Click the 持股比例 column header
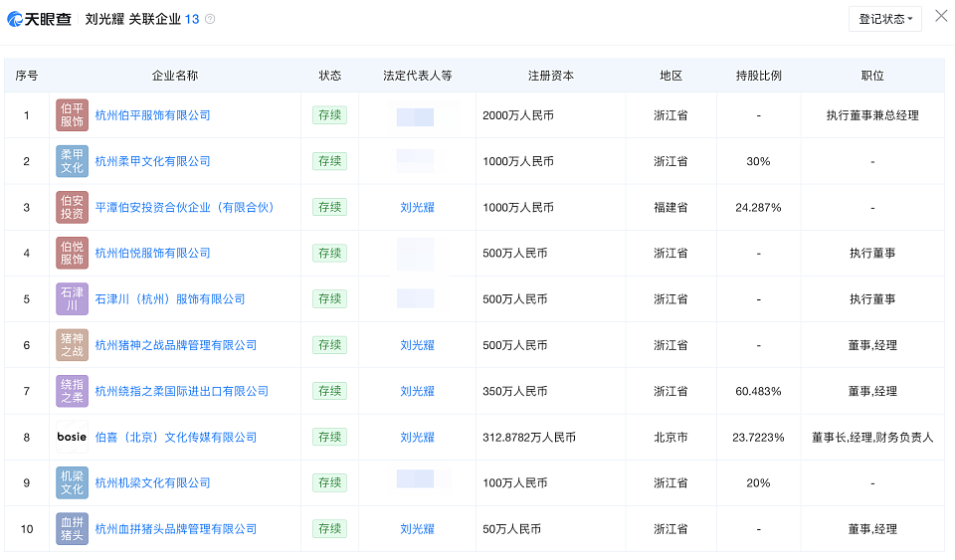 click(758, 76)
